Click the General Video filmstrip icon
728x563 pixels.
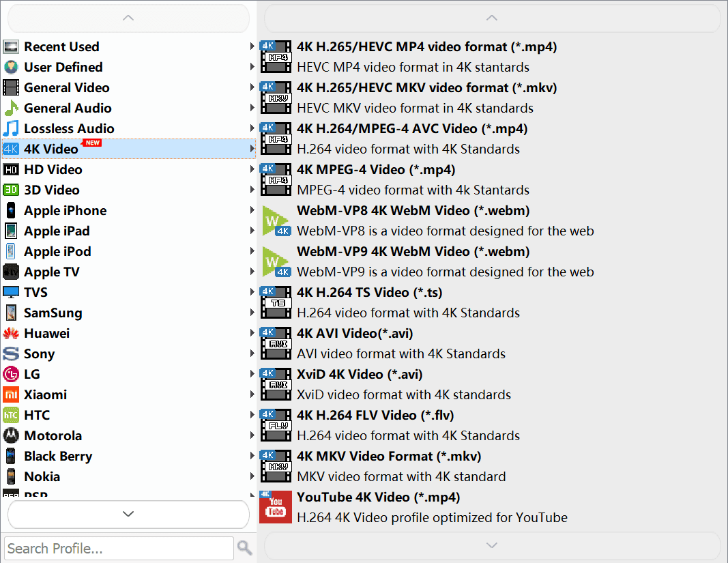[11, 87]
